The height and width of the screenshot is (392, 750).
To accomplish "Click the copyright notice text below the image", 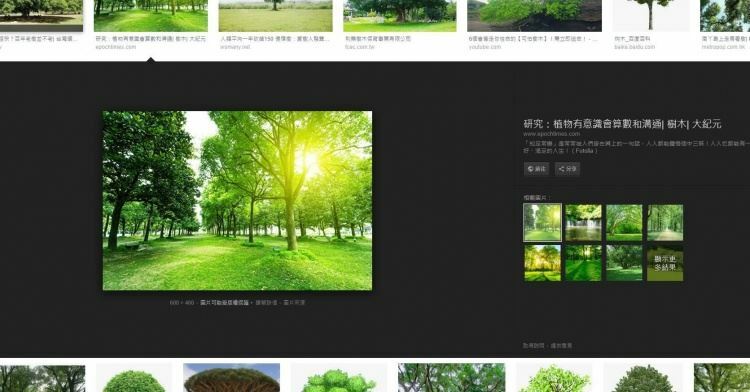I will point(224,303).
